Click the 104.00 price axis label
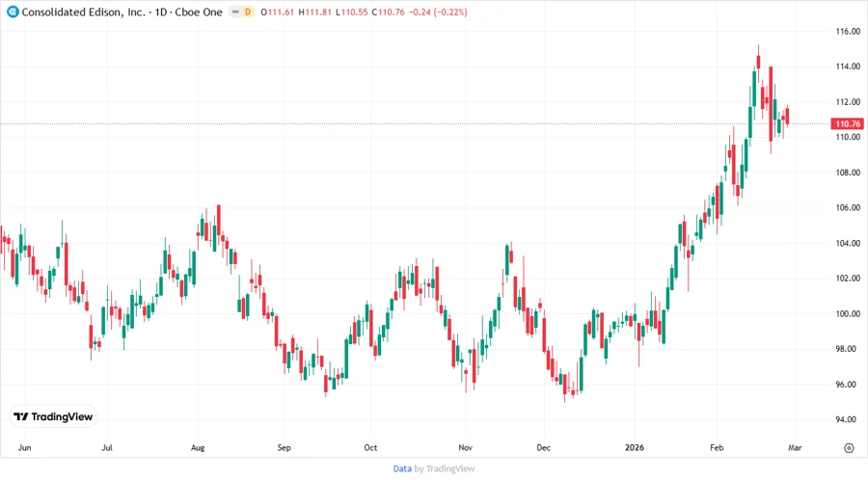The height and width of the screenshot is (480, 868). tap(848, 243)
